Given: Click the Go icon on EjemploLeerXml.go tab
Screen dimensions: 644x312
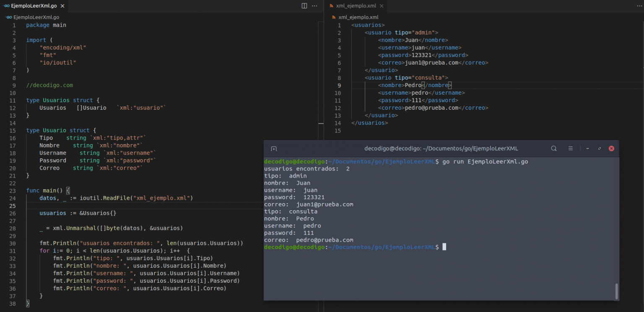Looking at the screenshot, I should tap(7, 6).
